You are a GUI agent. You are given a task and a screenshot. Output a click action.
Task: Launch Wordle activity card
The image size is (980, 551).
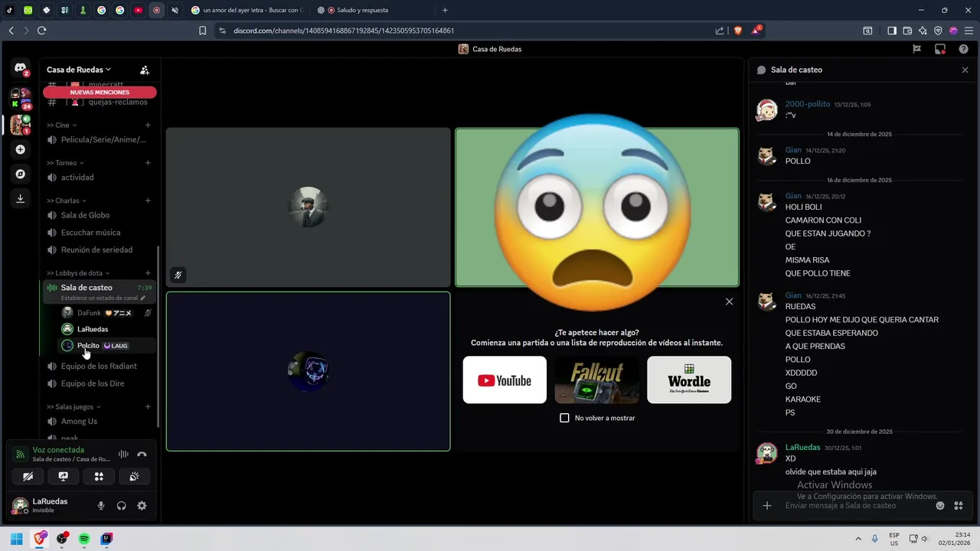coord(689,380)
